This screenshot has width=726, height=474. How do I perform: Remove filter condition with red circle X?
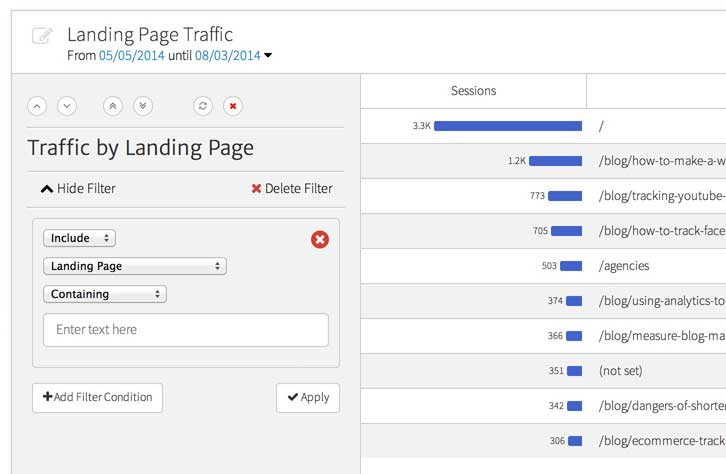(320, 239)
